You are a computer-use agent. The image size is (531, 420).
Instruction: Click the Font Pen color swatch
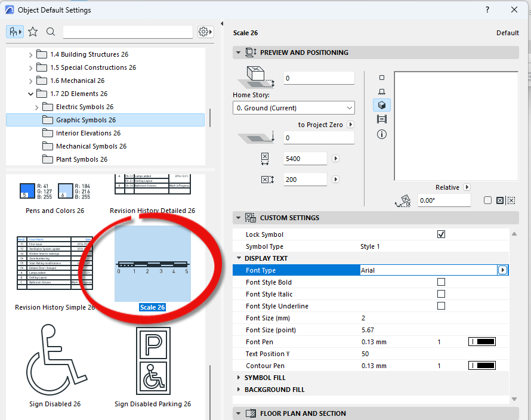coord(482,341)
